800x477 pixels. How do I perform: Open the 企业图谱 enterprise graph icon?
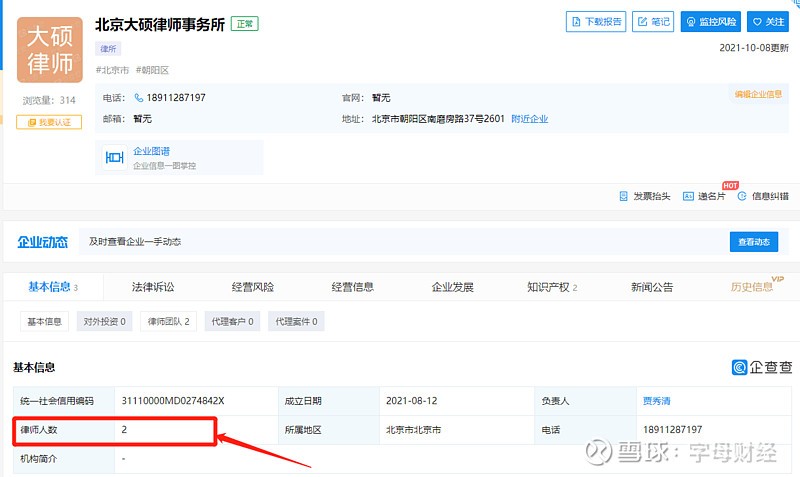coord(115,158)
